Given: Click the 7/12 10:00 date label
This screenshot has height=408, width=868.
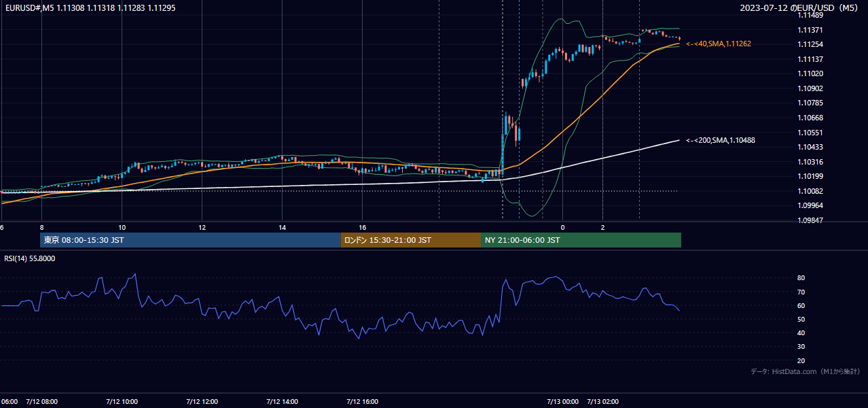Looking at the screenshot, I should [x=122, y=401].
